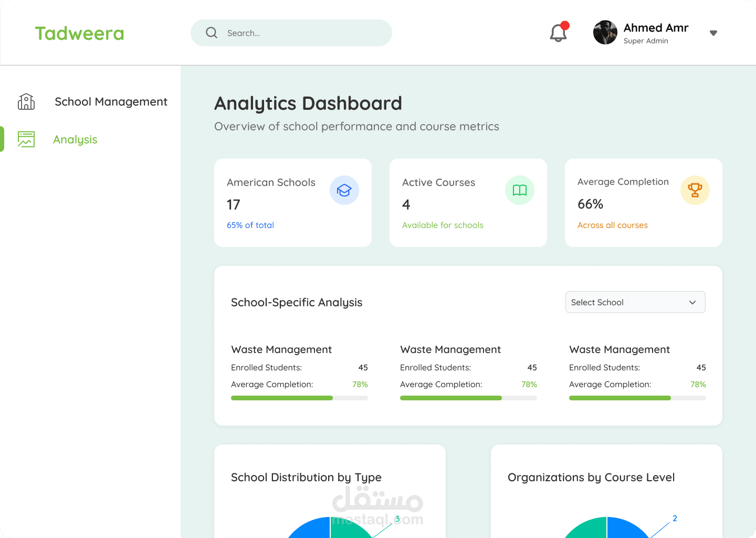Image resolution: width=756 pixels, height=538 pixels.
Task: Click the graduation cap icon on American Schools card
Action: [x=344, y=190]
